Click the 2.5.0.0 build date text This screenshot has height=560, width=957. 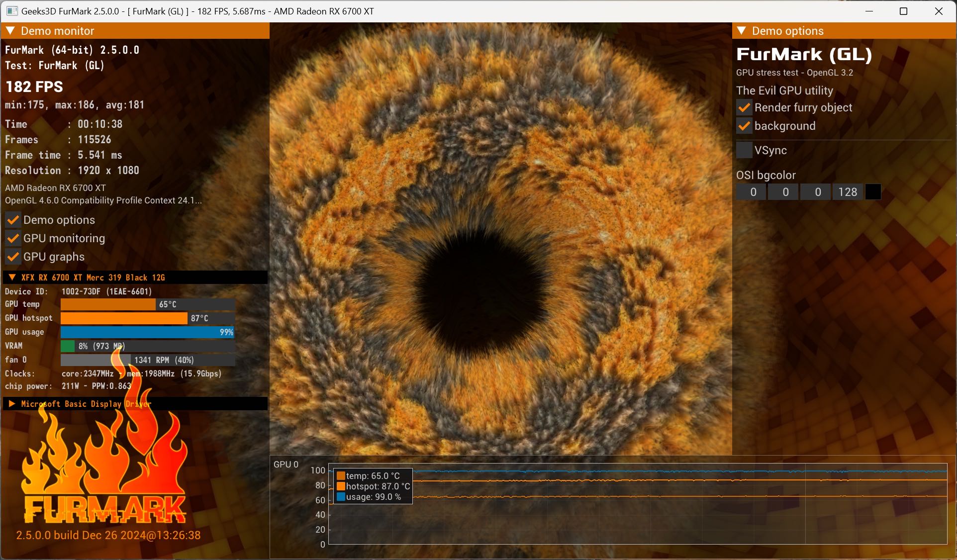[x=108, y=535]
